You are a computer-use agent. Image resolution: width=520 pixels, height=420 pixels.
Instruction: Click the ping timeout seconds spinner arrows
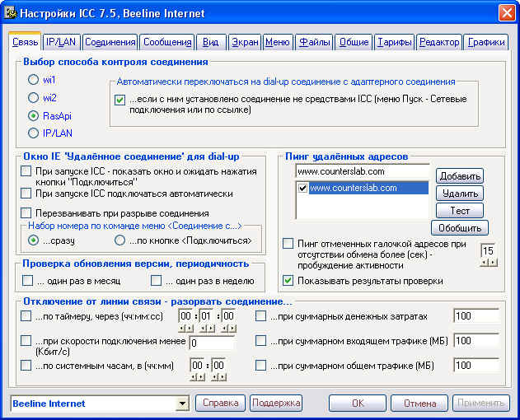[x=489, y=263]
